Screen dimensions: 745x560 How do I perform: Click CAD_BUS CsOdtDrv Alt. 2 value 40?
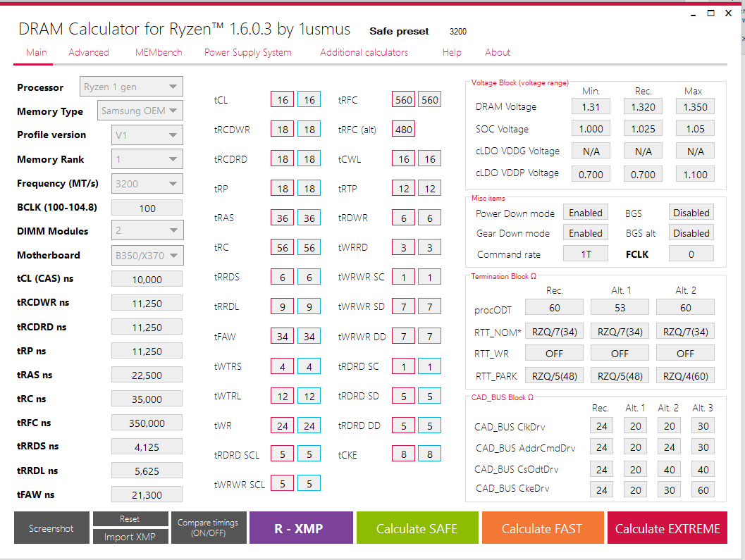point(669,469)
